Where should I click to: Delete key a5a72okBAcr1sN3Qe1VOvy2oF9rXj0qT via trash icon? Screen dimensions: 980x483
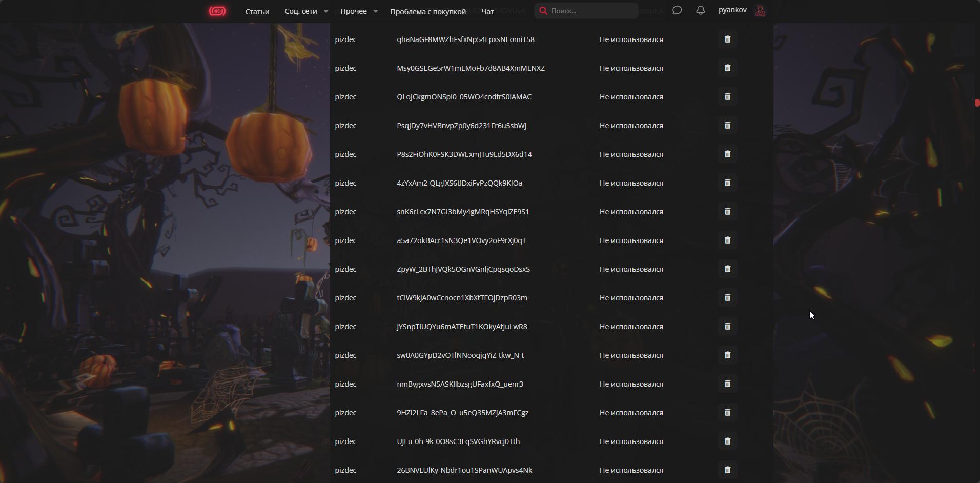[x=727, y=240]
